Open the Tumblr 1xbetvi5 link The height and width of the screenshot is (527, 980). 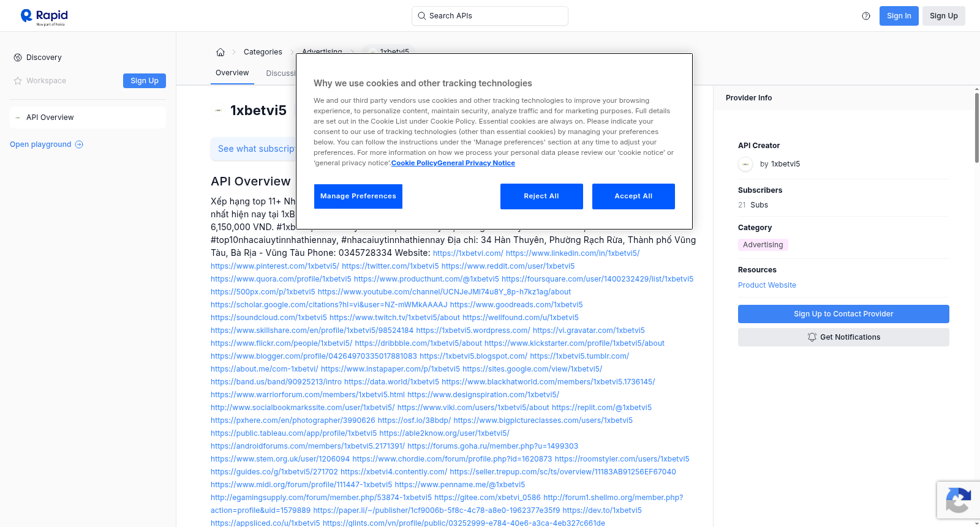coord(579,356)
